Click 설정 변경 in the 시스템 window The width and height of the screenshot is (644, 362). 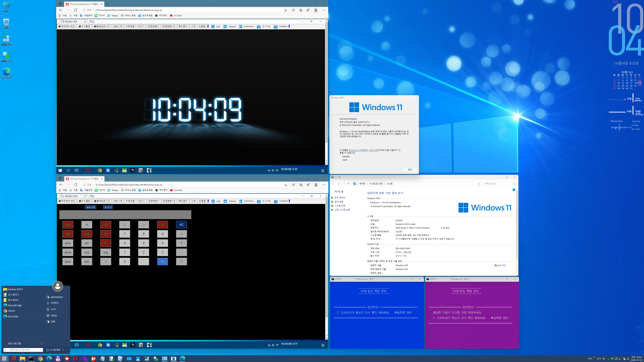click(500, 265)
